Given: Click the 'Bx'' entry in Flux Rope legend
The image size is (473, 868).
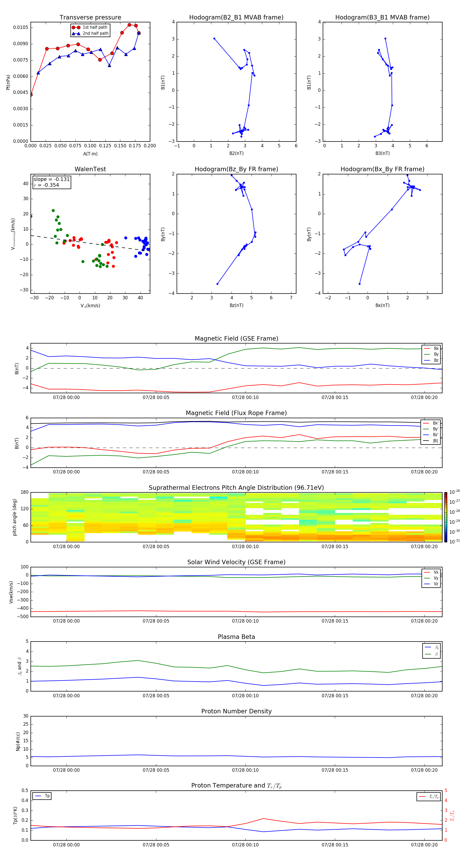Looking at the screenshot, I should click(x=431, y=423).
